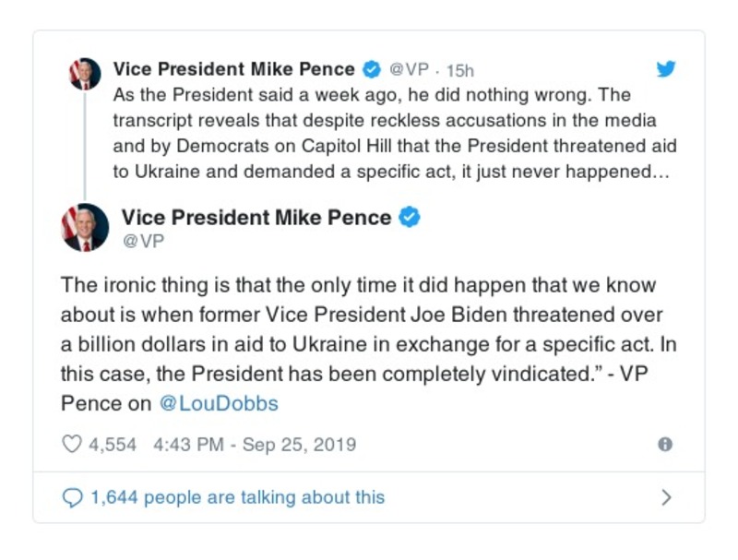This screenshot has height=560, width=738.
Task: Click the large blue verified checkmark badge
Action: (410, 218)
